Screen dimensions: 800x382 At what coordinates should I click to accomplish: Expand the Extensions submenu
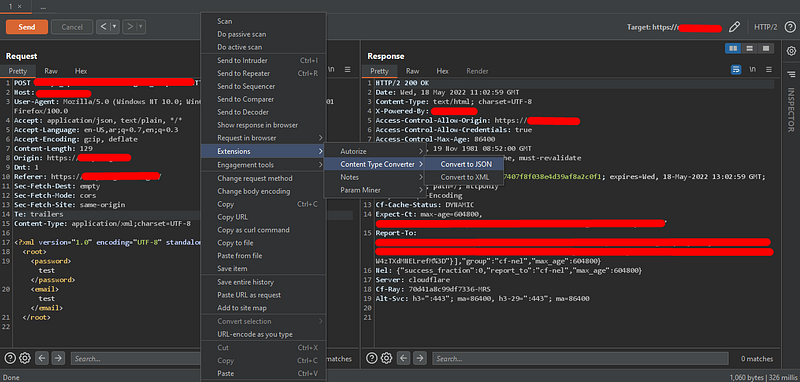tap(263, 151)
